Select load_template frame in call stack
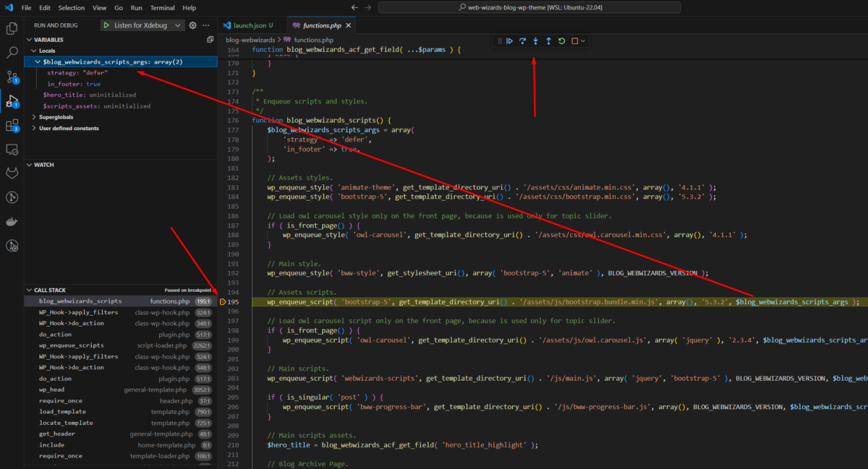The height and width of the screenshot is (469, 868). click(x=120, y=412)
